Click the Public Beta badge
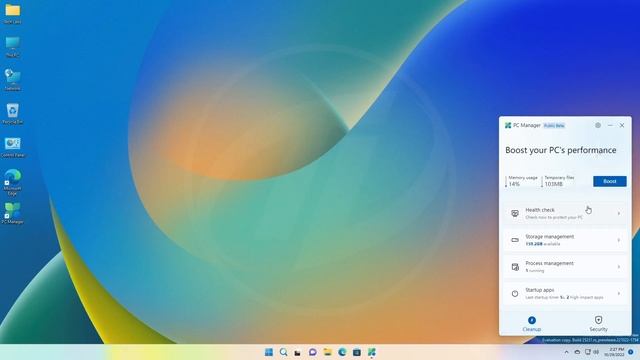The height and width of the screenshot is (360, 640). [554, 126]
